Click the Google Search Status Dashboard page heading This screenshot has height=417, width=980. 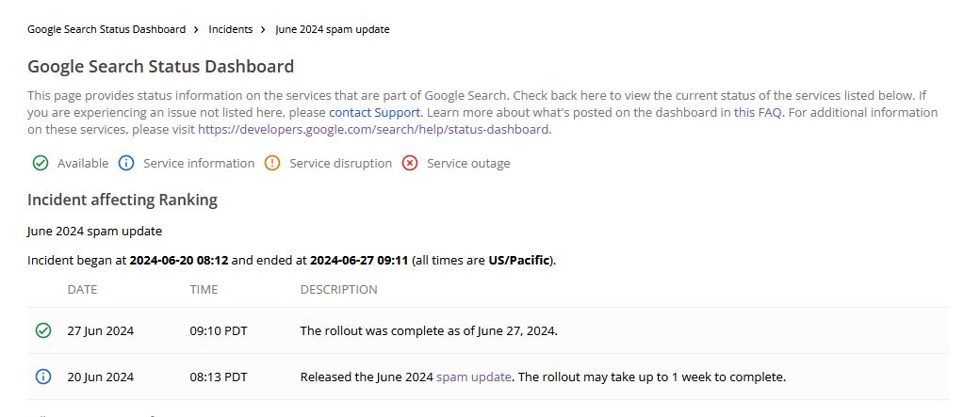coord(160,67)
